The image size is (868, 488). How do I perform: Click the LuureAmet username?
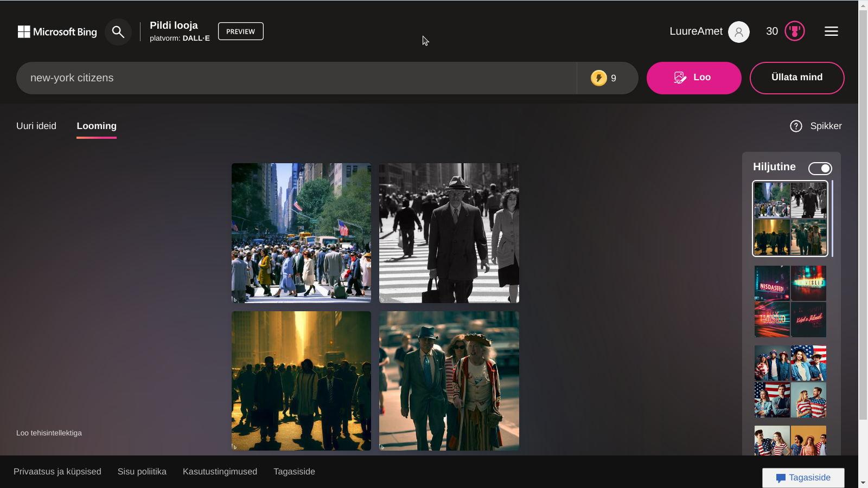pyautogui.click(x=696, y=31)
